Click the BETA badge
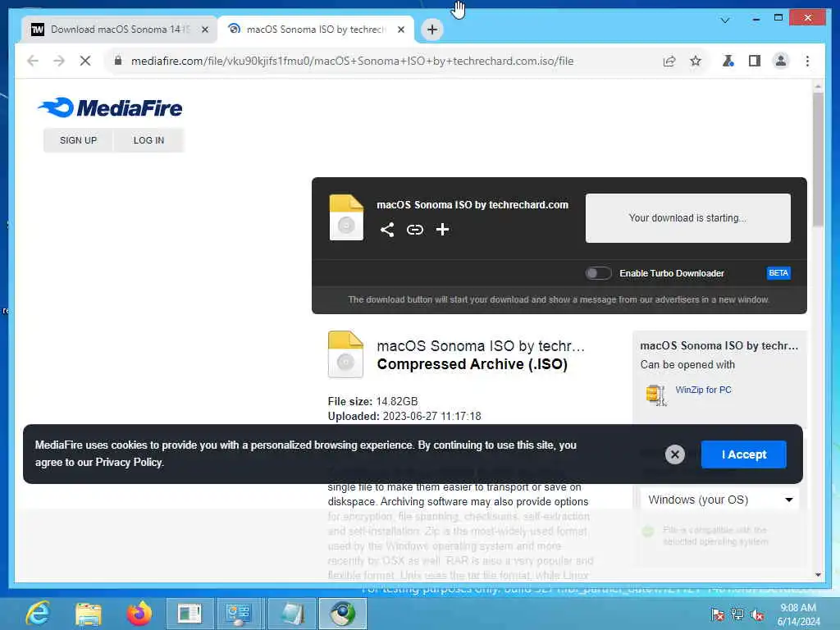 (778, 273)
